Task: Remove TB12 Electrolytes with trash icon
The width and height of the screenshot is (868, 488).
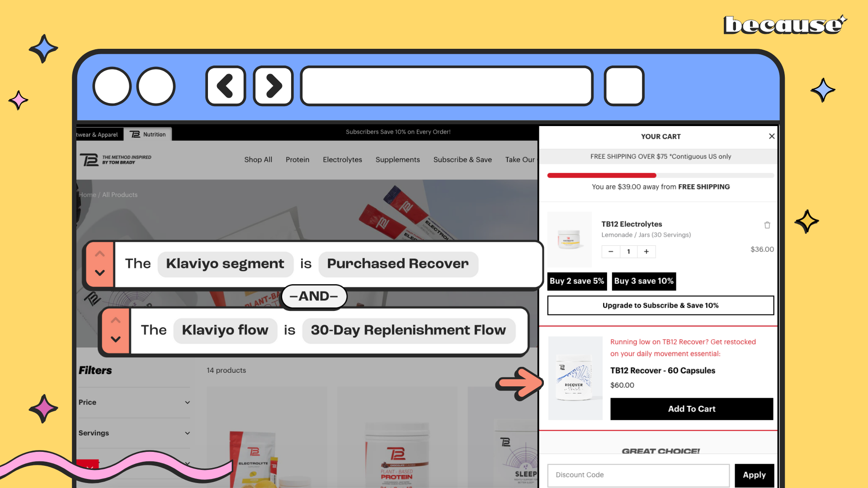Action: pyautogui.click(x=767, y=225)
